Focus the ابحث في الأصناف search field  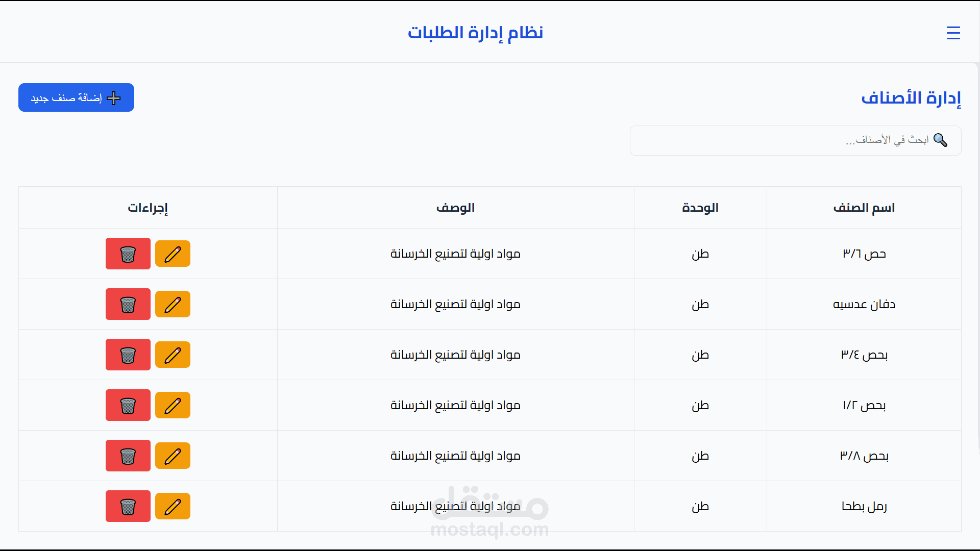pyautogui.click(x=786, y=140)
